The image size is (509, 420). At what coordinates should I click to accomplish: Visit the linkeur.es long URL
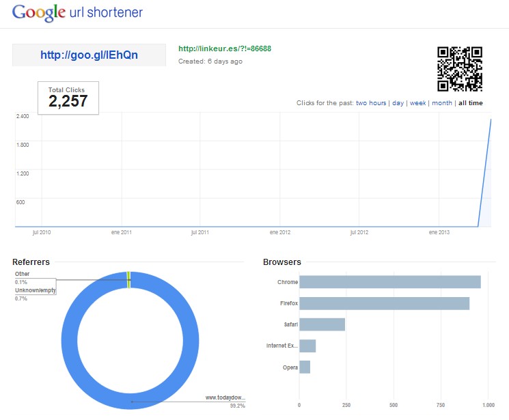tap(225, 48)
